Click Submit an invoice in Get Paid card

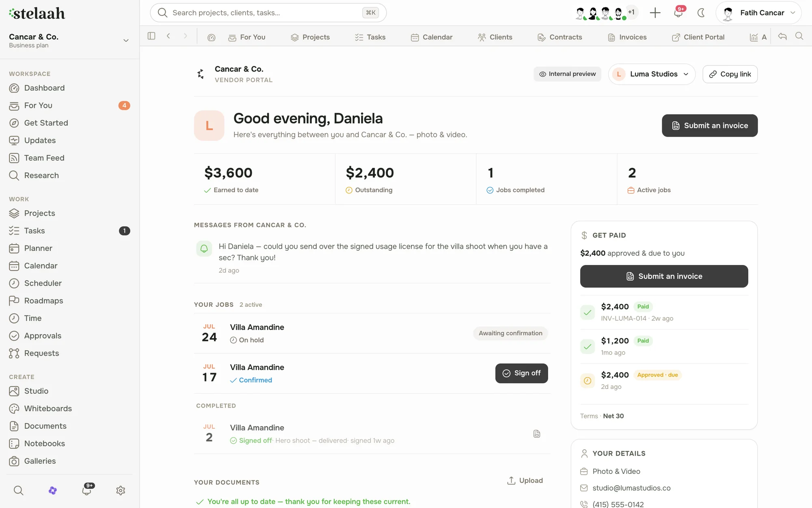(664, 276)
